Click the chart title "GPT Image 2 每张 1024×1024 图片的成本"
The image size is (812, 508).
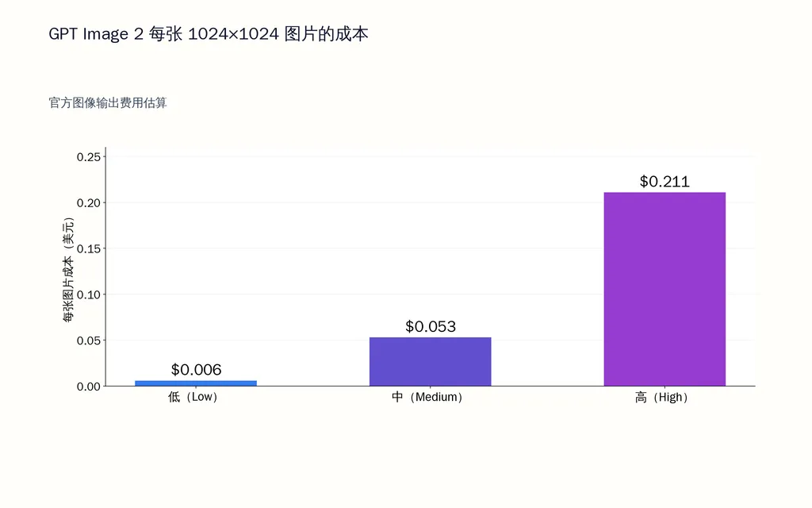tap(209, 34)
